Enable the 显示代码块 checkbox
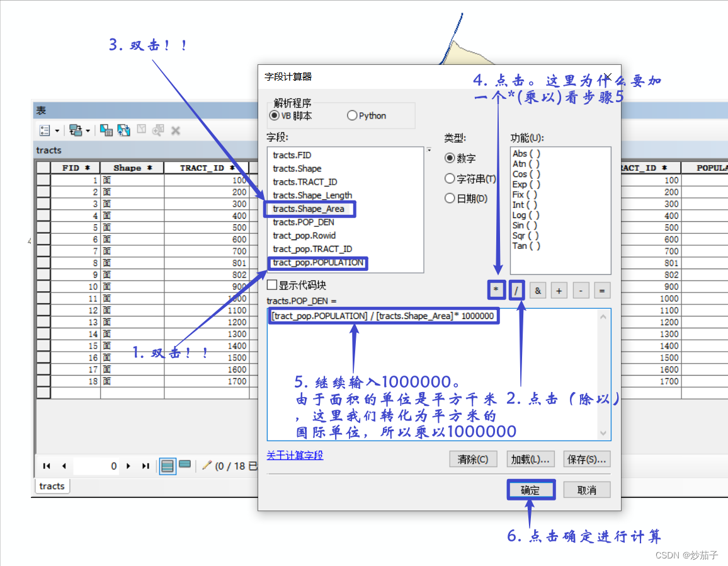This screenshot has height=566, width=728. coord(272,284)
